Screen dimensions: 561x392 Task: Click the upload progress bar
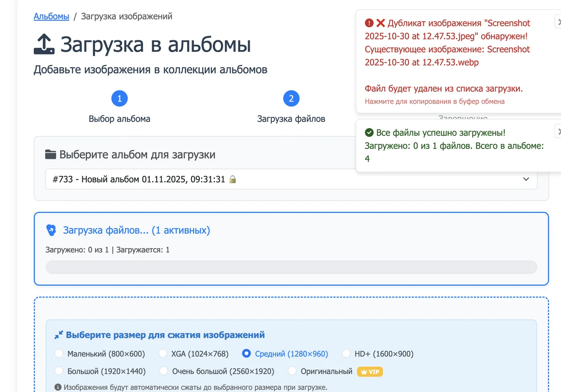[x=291, y=267]
